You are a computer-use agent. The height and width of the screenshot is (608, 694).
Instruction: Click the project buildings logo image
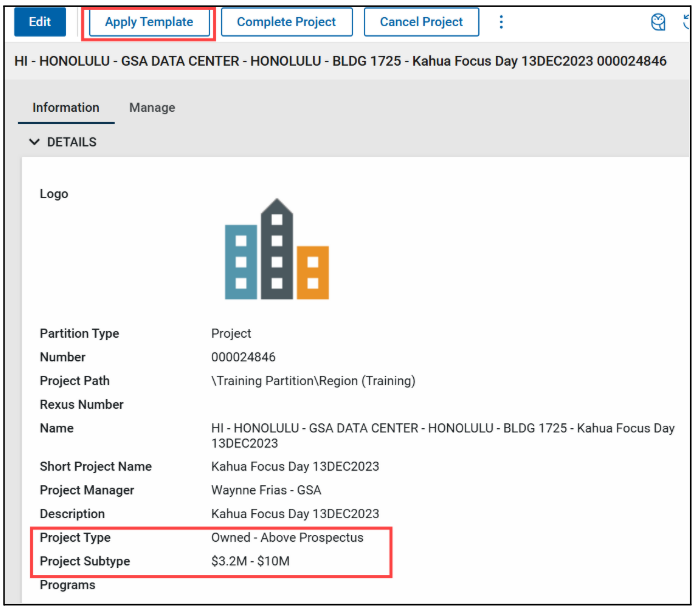[x=277, y=249]
